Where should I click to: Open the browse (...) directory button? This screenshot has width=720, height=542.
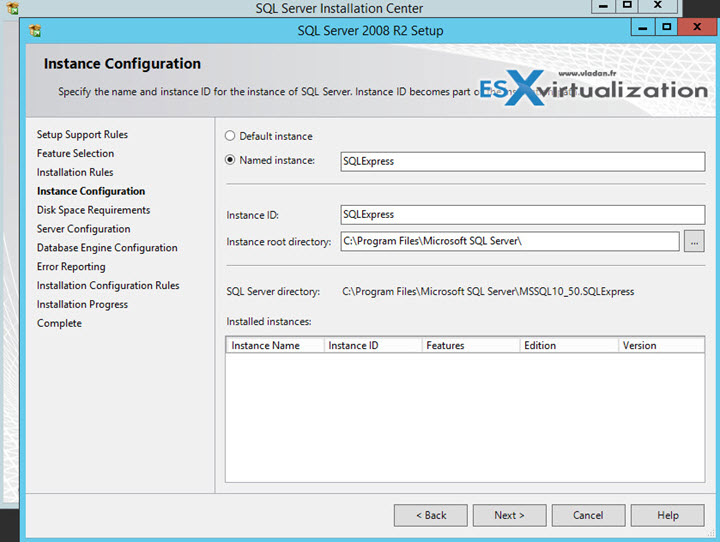click(x=694, y=241)
